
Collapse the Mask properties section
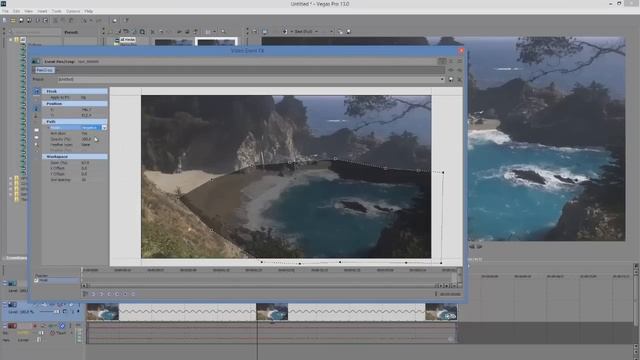pyautogui.click(x=75, y=91)
